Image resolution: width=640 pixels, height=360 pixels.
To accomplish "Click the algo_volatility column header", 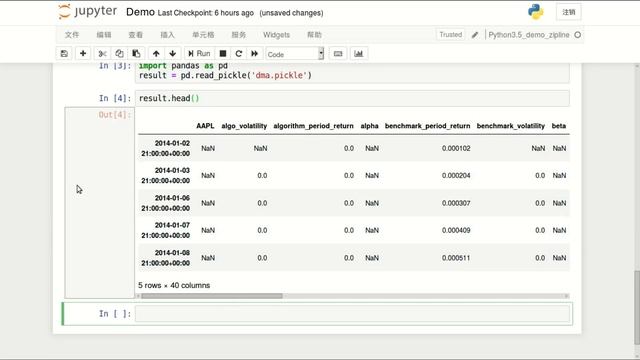I will pyautogui.click(x=244, y=126).
